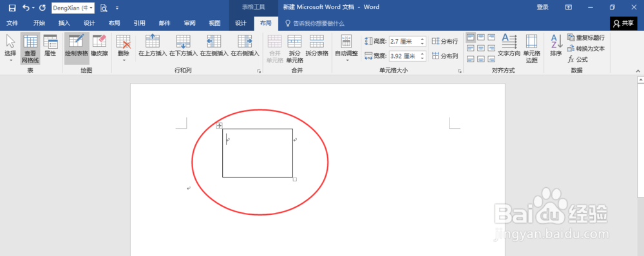Image resolution: width=644 pixels, height=256 pixels.
Task: Open the 文件 menu
Action: [x=12, y=23]
